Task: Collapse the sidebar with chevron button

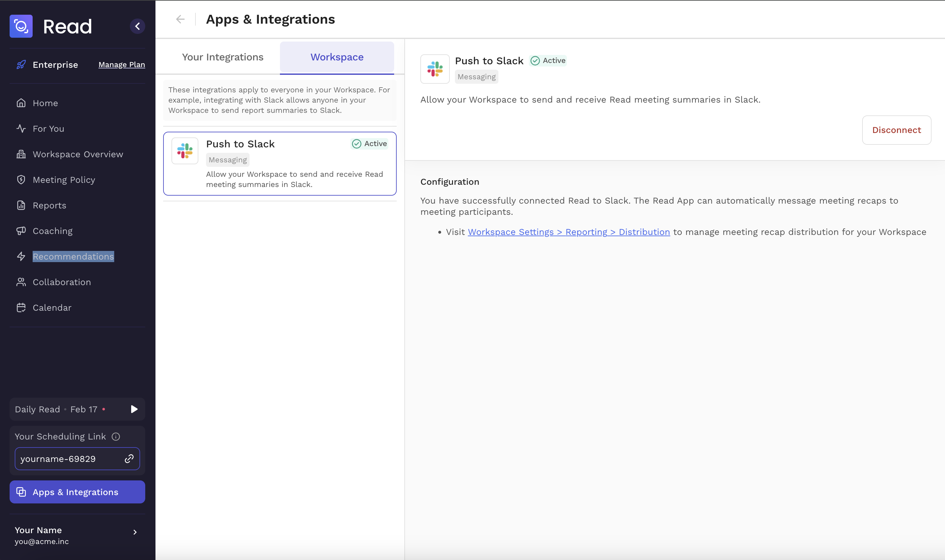Action: pos(138,26)
